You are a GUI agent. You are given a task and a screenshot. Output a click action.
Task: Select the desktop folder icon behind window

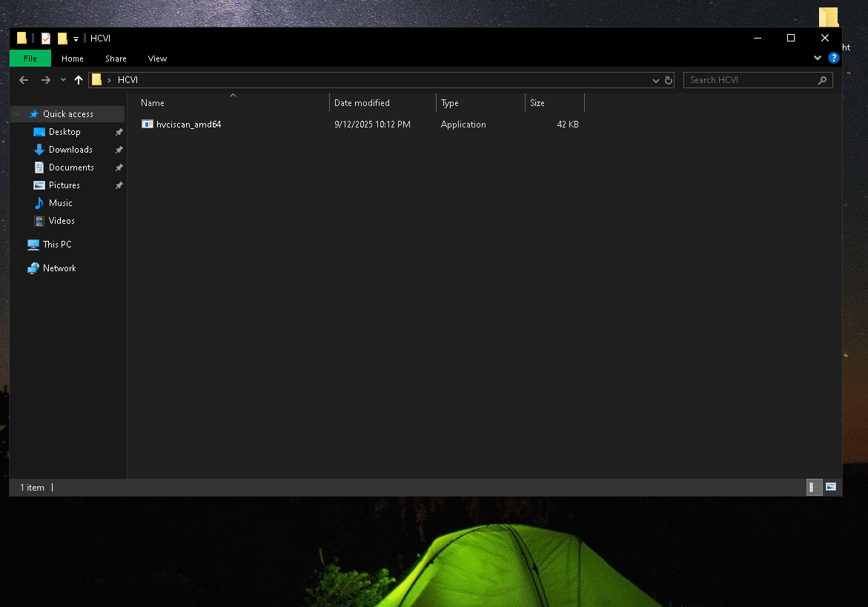[x=829, y=17]
